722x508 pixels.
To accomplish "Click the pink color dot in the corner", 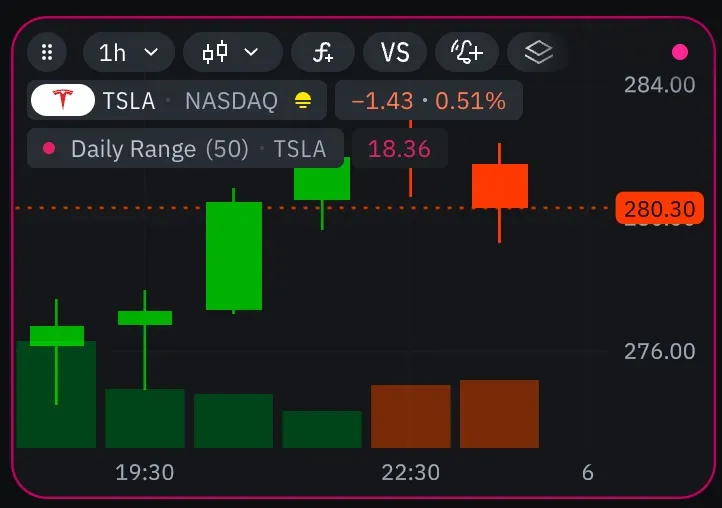I will pyautogui.click(x=680, y=52).
